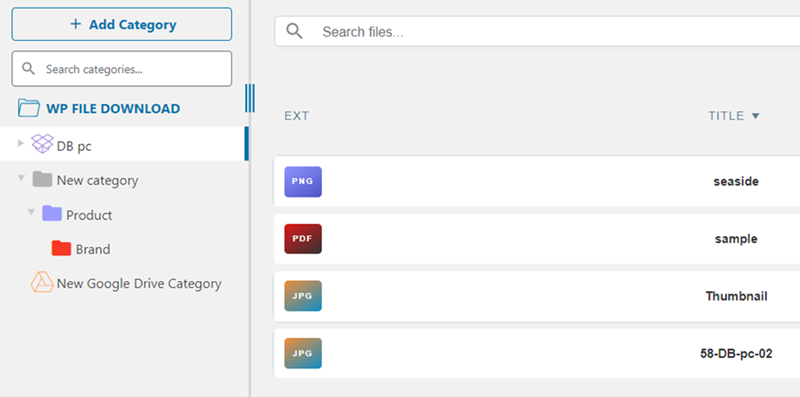Click the JPG icon for Thumbnail
Screen dimensions: 800x397
(x=303, y=296)
